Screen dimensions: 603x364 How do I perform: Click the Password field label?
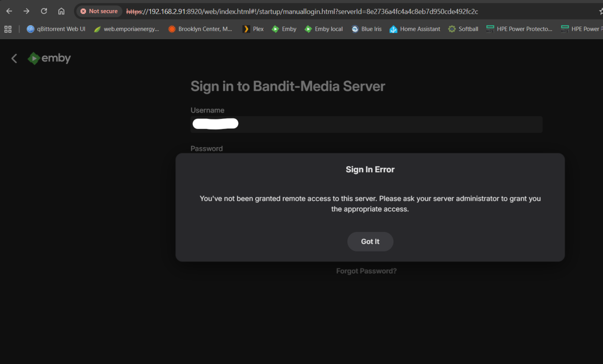click(x=207, y=149)
